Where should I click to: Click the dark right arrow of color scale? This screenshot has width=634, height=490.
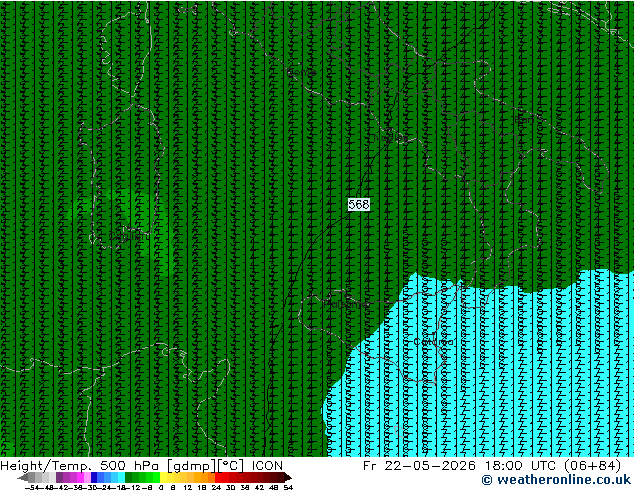coord(287,477)
